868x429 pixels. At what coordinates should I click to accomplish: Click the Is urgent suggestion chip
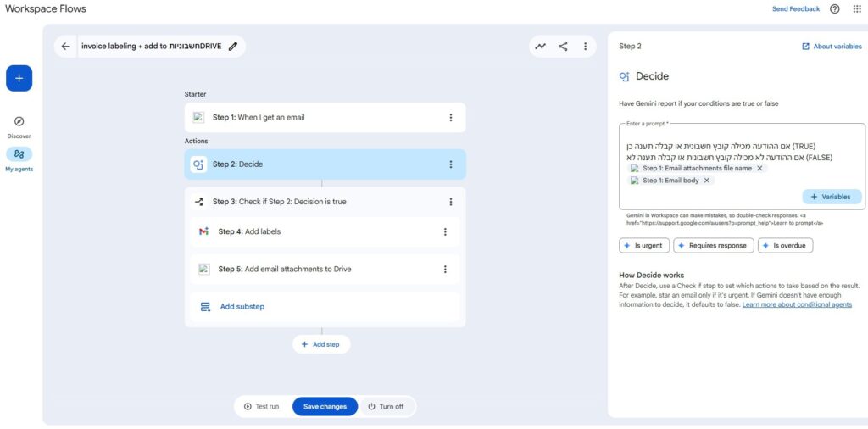[644, 246]
